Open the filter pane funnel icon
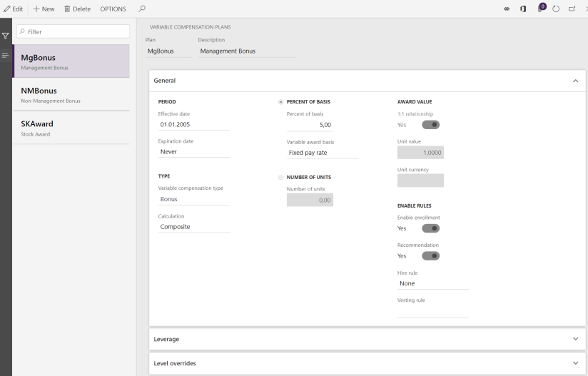 6,35
